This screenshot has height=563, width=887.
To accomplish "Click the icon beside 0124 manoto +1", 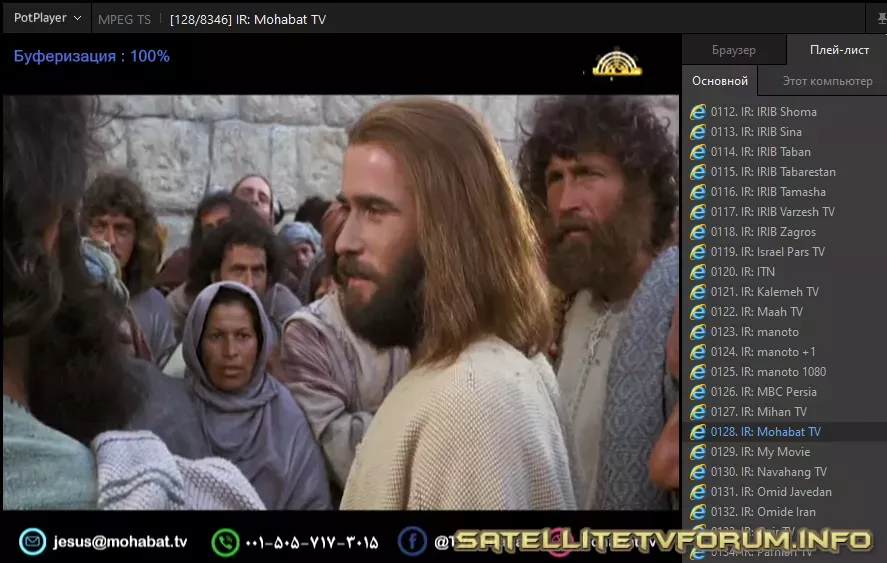I will pos(698,352).
